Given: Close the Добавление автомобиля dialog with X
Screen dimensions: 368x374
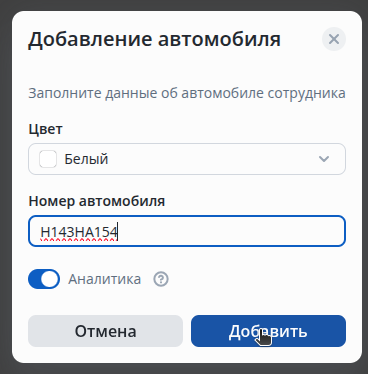Looking at the screenshot, I should coord(334,39).
